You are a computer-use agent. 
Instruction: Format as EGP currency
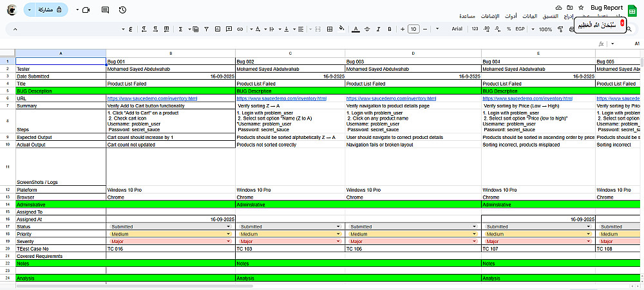tap(520, 29)
